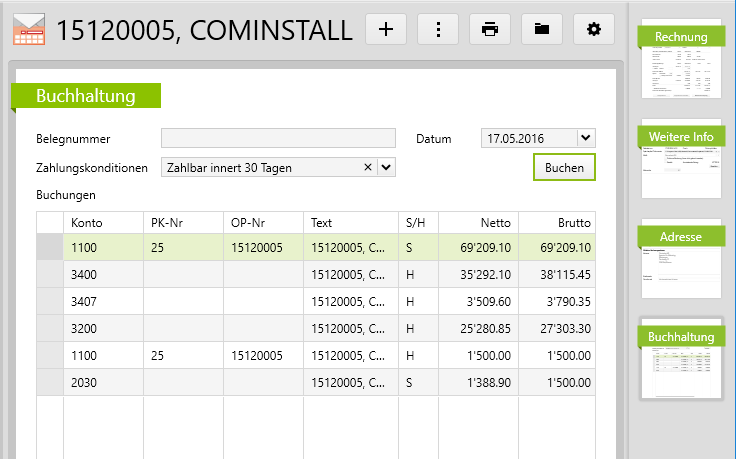Click the plus add button in header
This screenshot has height=459, width=736.
tap(386, 29)
